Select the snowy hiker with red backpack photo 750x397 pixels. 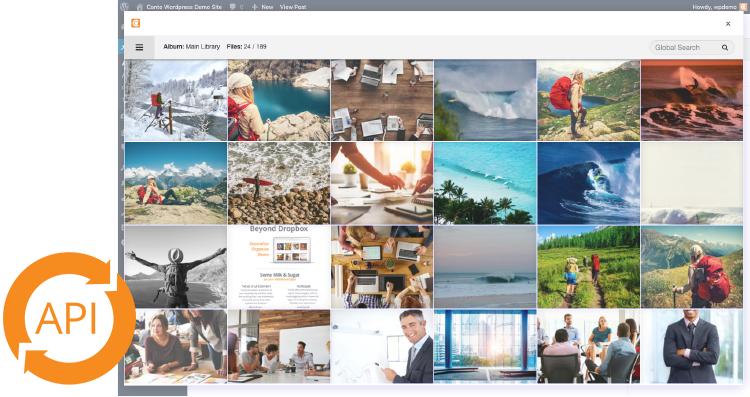[x=176, y=100]
